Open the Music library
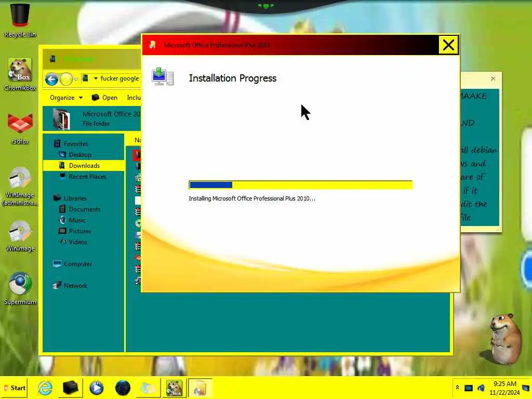 (73, 220)
